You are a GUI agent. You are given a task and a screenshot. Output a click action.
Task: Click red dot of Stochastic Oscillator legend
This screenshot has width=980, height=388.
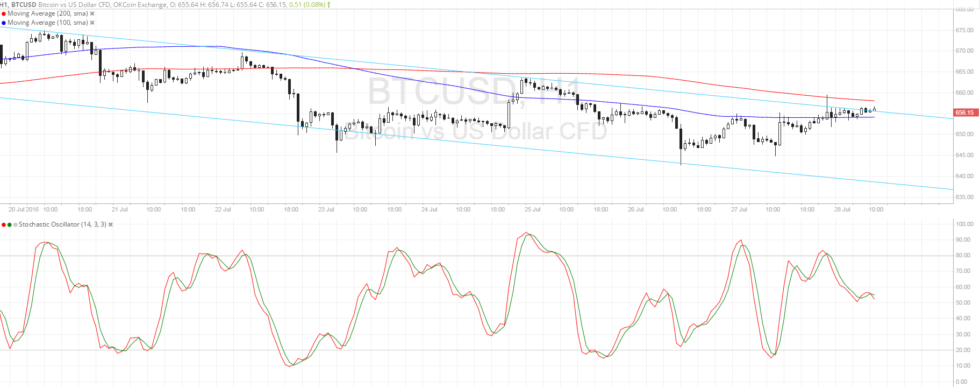tap(4, 225)
